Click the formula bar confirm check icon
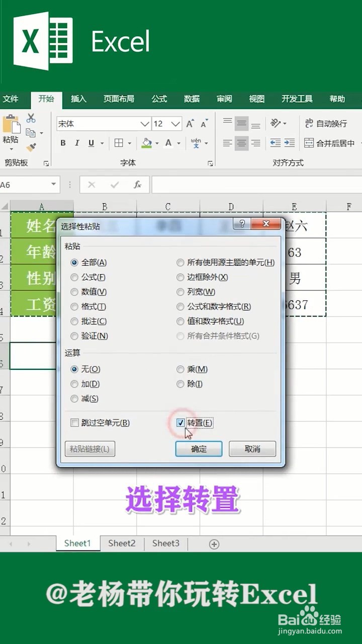362x644 pixels. point(115,185)
